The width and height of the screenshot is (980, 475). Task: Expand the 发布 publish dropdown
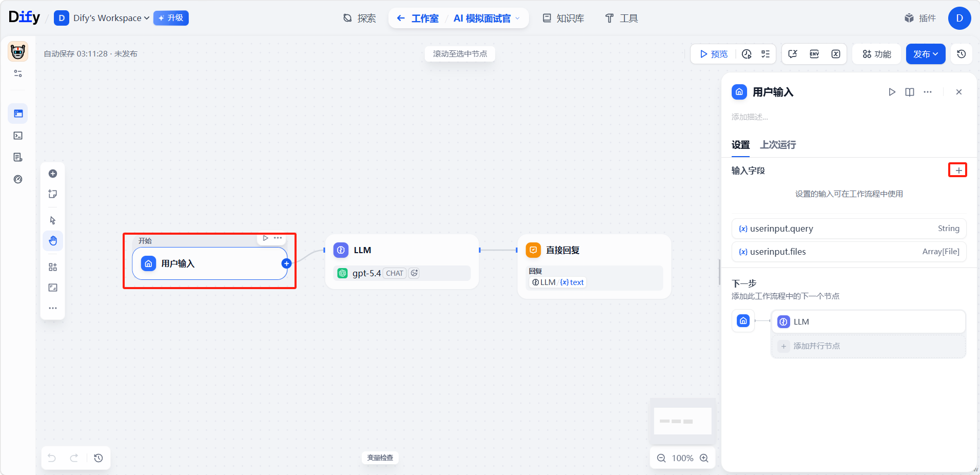(926, 54)
